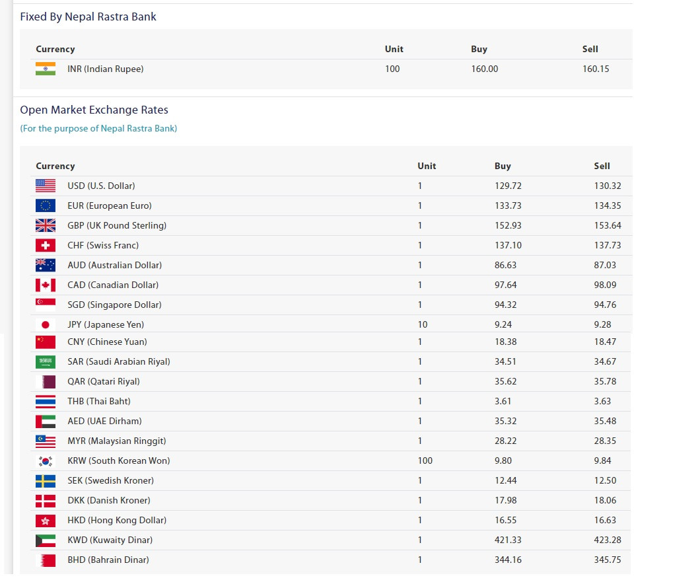Select the USD buy rate 129.72
The image size is (700, 588).
point(508,186)
